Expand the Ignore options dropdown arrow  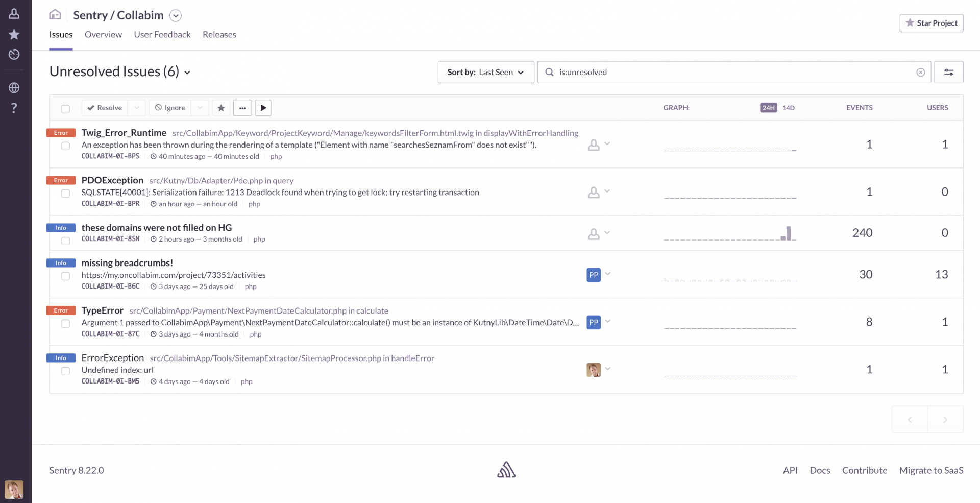pos(200,108)
